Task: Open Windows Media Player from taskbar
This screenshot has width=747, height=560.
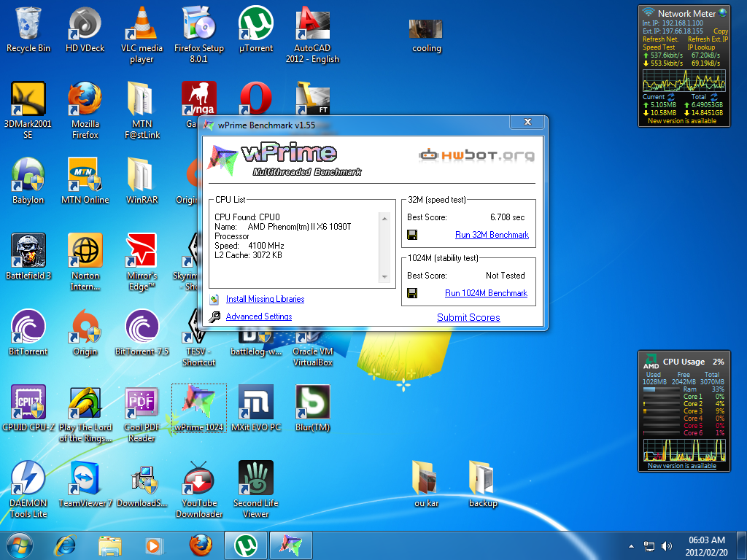Action: click(153, 545)
